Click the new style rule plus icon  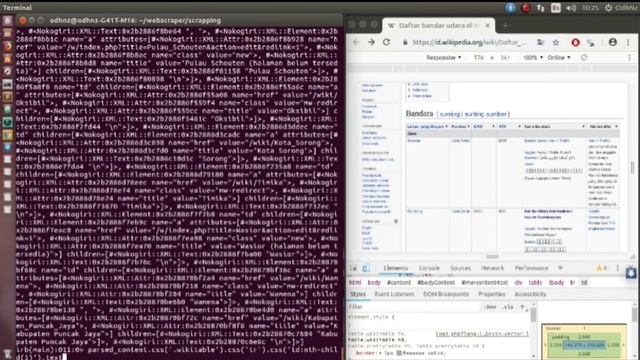pos(522,307)
